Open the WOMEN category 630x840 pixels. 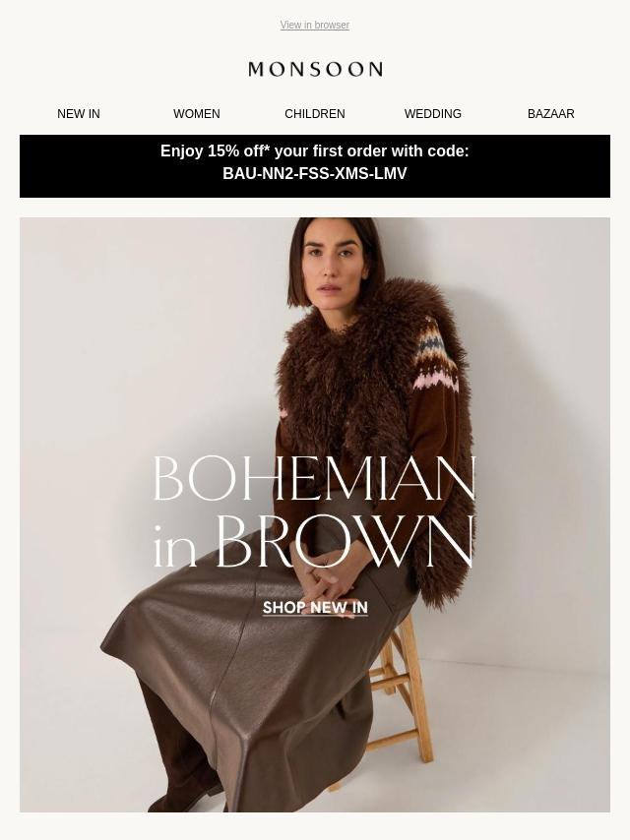click(x=196, y=114)
